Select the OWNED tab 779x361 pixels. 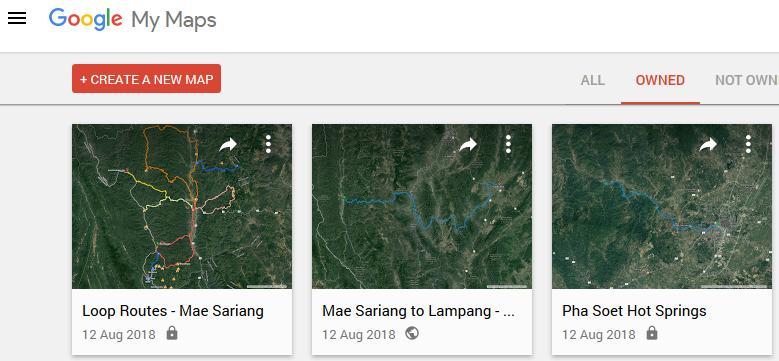pyautogui.click(x=660, y=80)
